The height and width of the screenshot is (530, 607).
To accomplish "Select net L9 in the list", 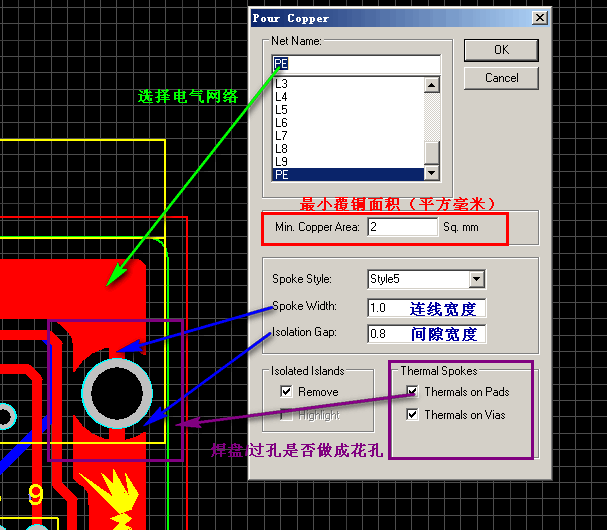I will 348,162.
